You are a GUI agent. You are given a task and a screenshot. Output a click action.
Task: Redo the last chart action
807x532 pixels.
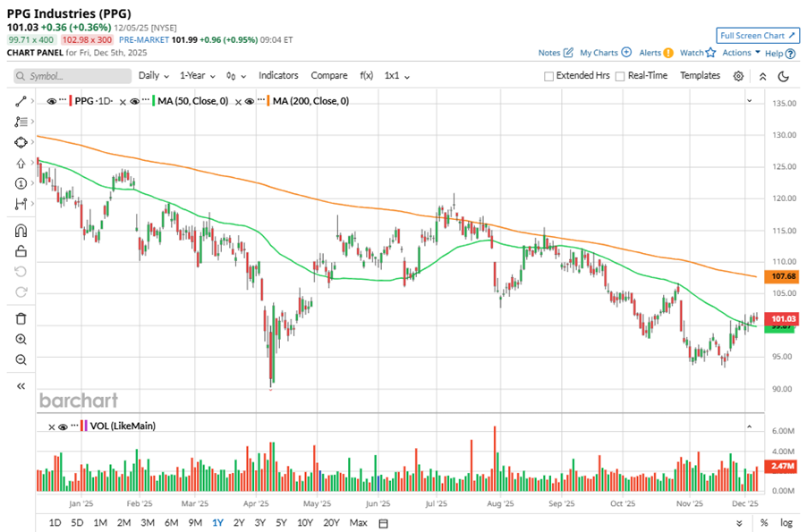pyautogui.click(x=21, y=292)
